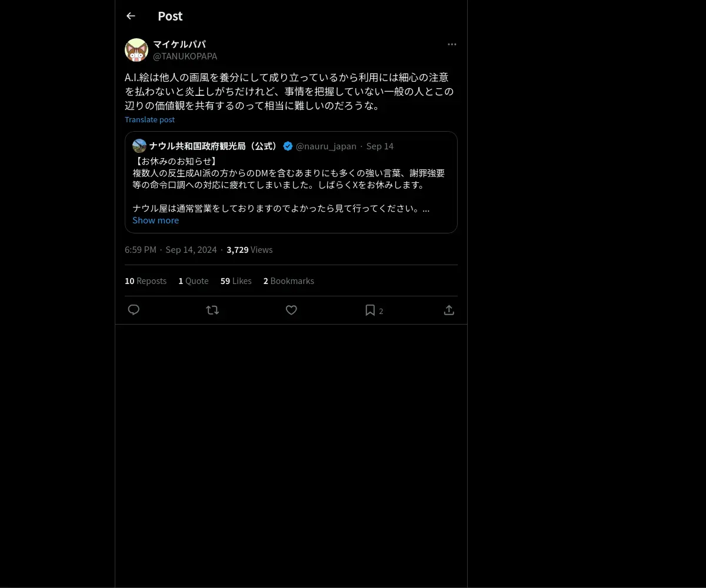Translate post link

149,119
